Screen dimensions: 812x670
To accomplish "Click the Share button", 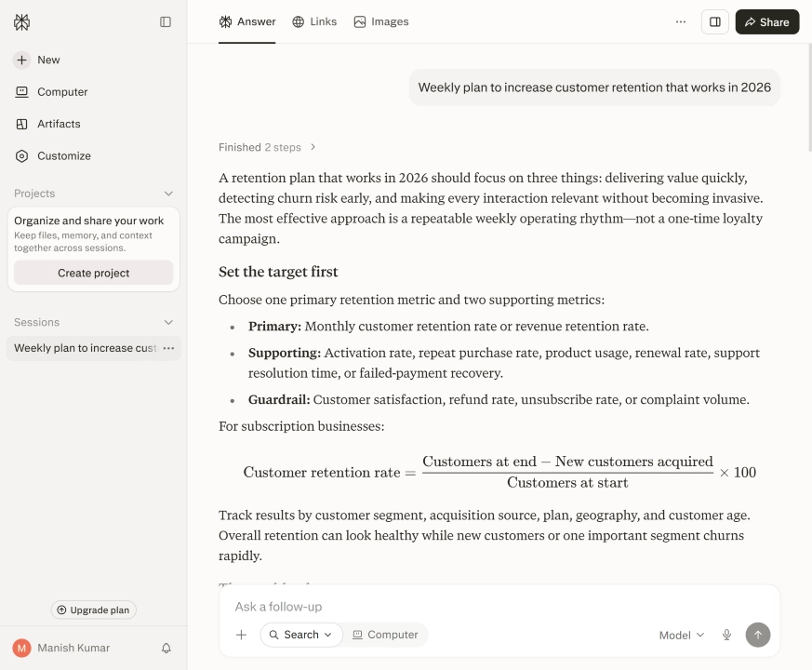I will point(767,21).
